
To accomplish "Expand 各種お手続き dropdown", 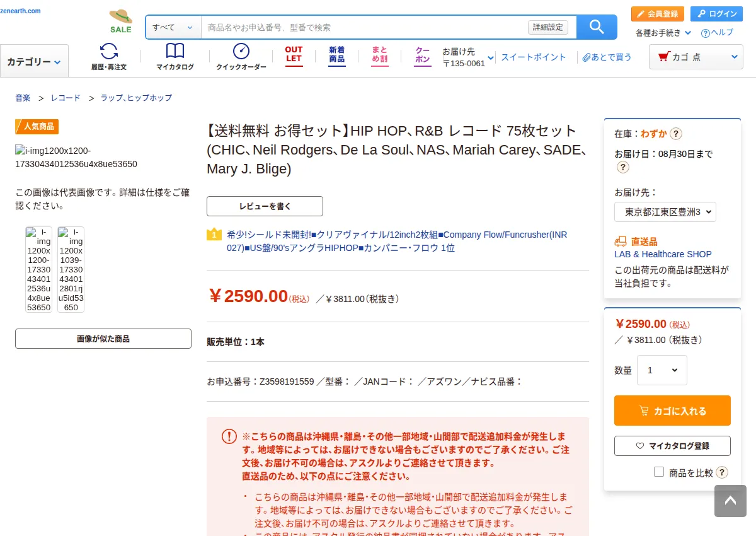I will click(663, 33).
